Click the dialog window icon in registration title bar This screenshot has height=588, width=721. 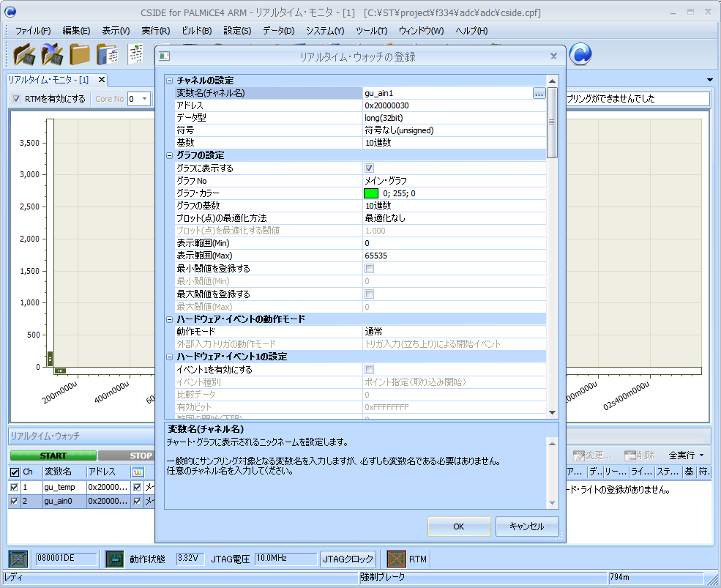click(164, 56)
